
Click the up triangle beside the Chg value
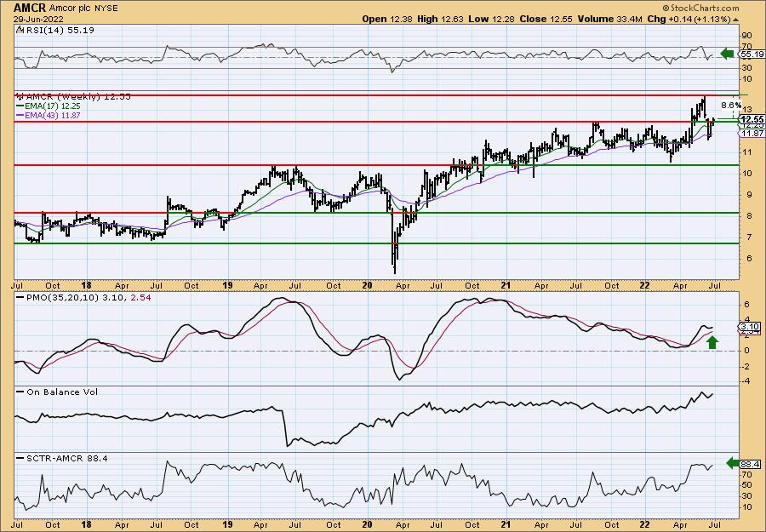coord(735,20)
